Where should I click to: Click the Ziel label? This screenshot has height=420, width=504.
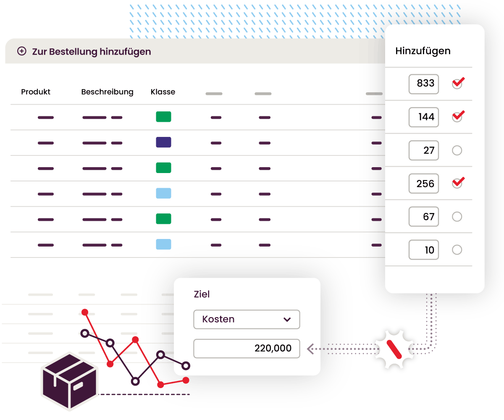(202, 294)
